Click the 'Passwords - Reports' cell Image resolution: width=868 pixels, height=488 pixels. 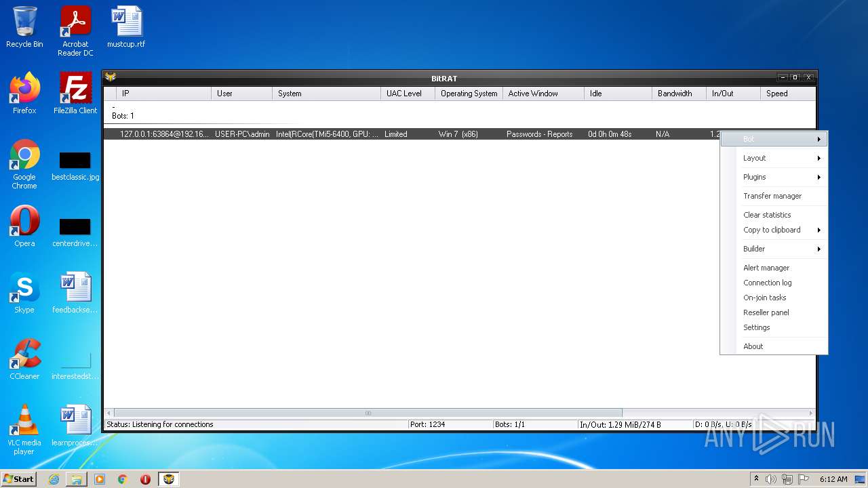(x=540, y=134)
